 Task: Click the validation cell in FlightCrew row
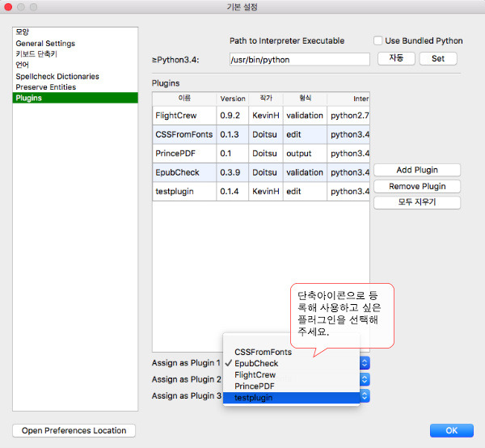point(305,116)
